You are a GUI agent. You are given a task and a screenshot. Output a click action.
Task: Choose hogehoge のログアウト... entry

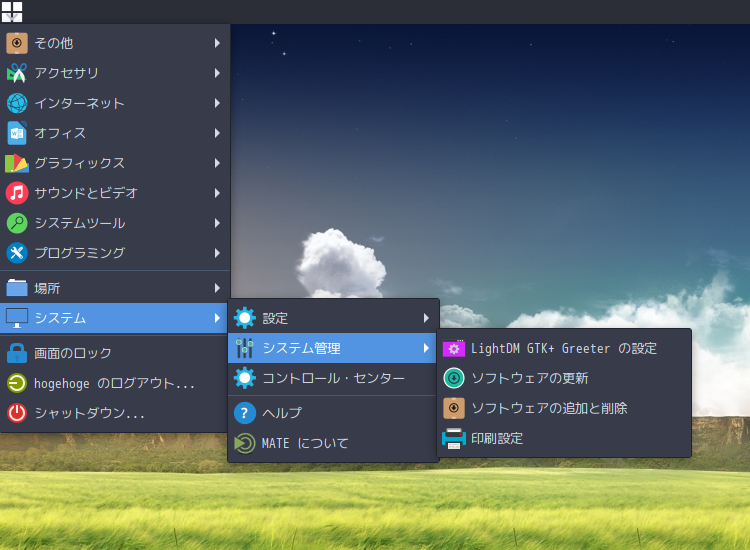[115, 383]
